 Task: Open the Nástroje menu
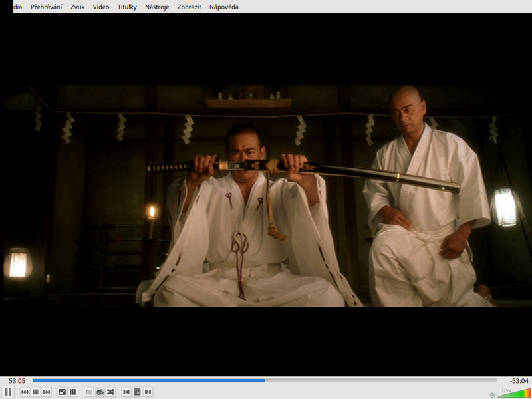tap(157, 7)
